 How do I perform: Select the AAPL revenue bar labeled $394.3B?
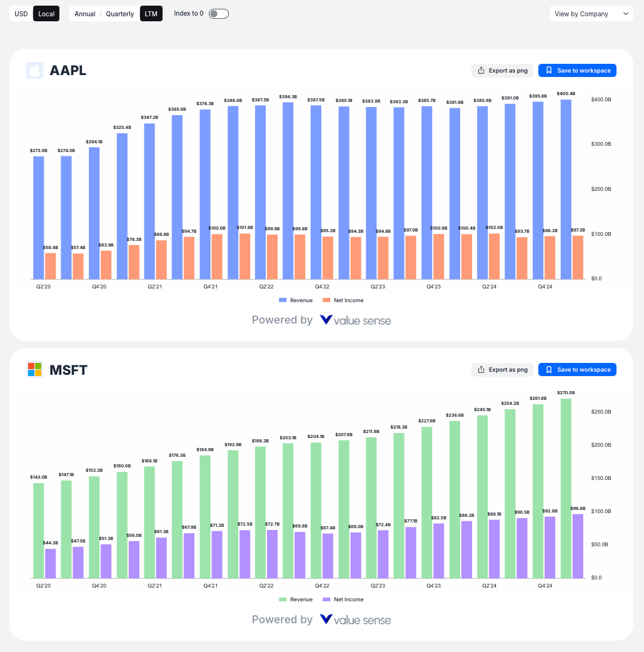pos(288,190)
